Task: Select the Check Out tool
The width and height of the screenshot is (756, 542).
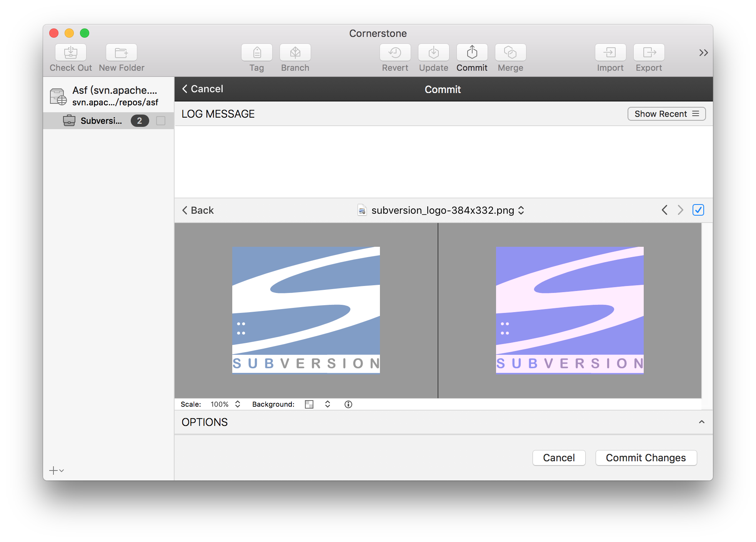Action: click(70, 57)
